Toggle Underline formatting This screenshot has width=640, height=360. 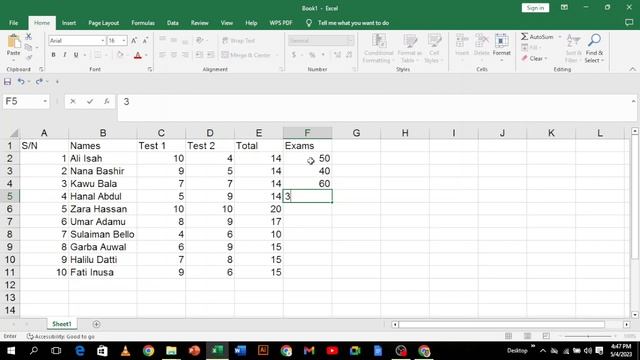76,55
